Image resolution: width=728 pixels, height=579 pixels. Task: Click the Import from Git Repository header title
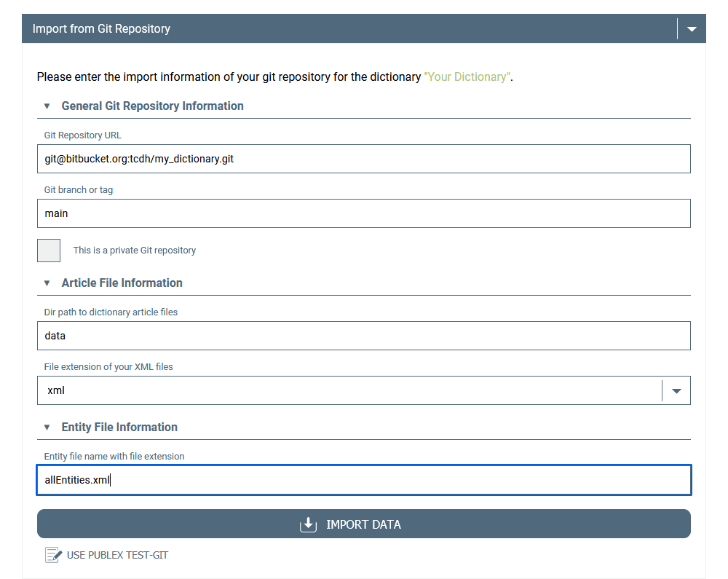101,29
